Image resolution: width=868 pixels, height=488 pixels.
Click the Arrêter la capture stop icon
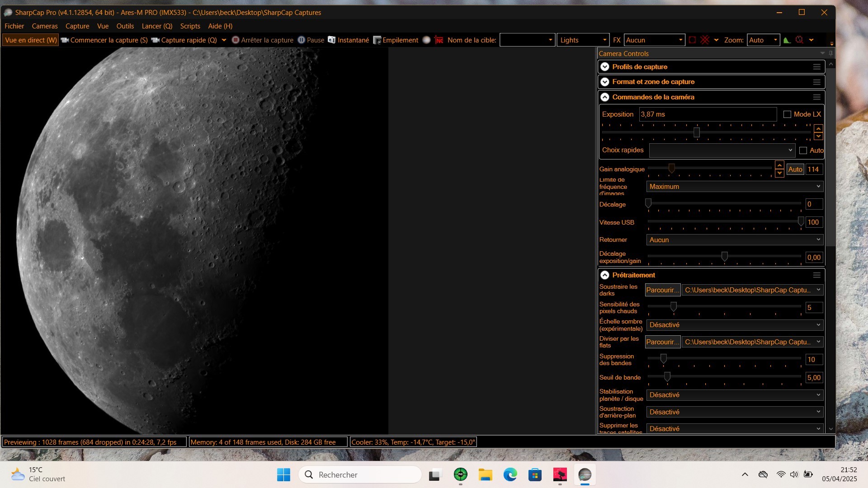click(236, 40)
